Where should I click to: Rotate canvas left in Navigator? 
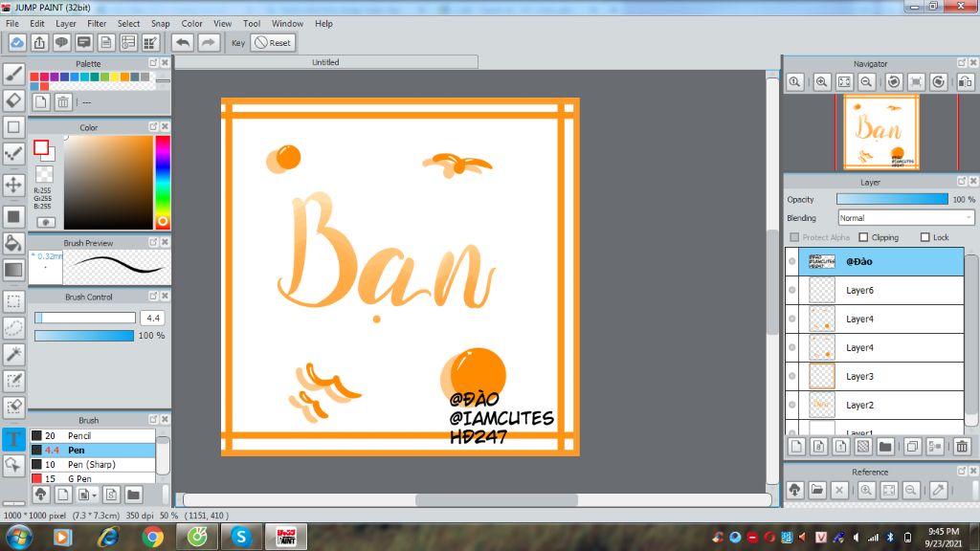click(x=894, y=82)
